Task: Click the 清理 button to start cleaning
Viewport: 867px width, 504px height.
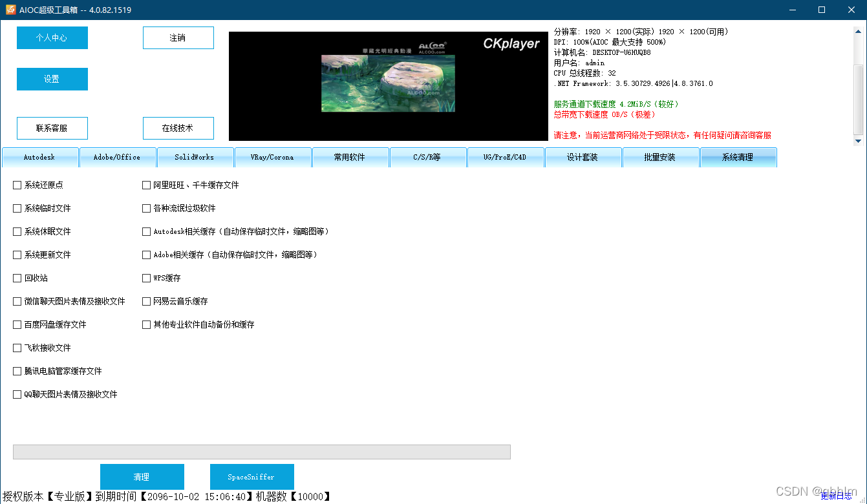Action: click(142, 477)
